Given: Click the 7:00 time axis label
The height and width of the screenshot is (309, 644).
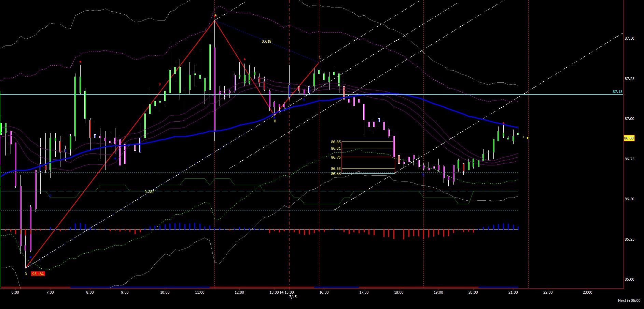Looking at the screenshot, I should 50,292.
